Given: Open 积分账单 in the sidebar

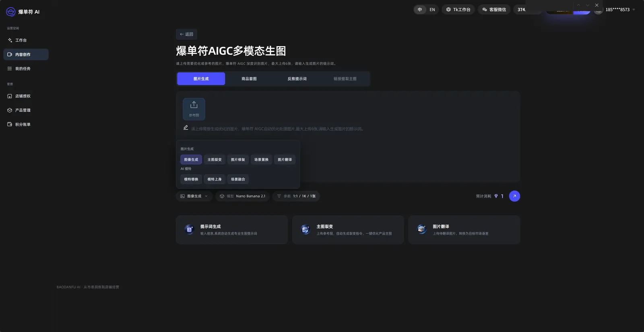Looking at the screenshot, I should coord(26,124).
